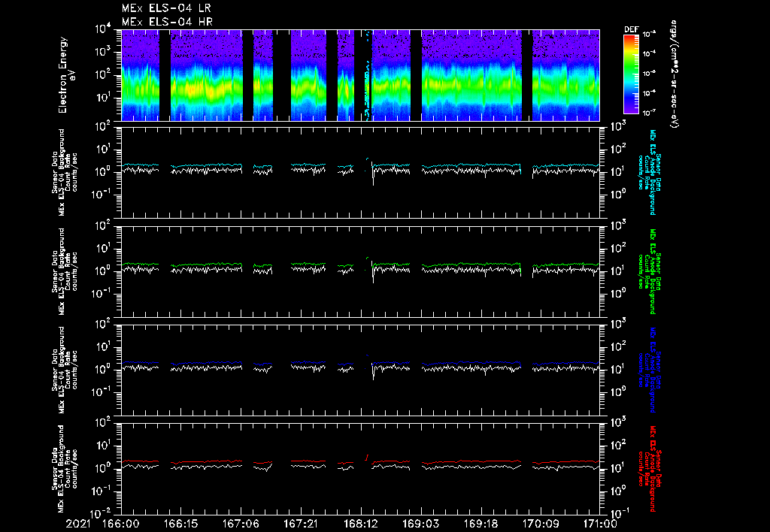Click the year "2021" on the time axis
The image size is (770, 532).
coord(78,524)
